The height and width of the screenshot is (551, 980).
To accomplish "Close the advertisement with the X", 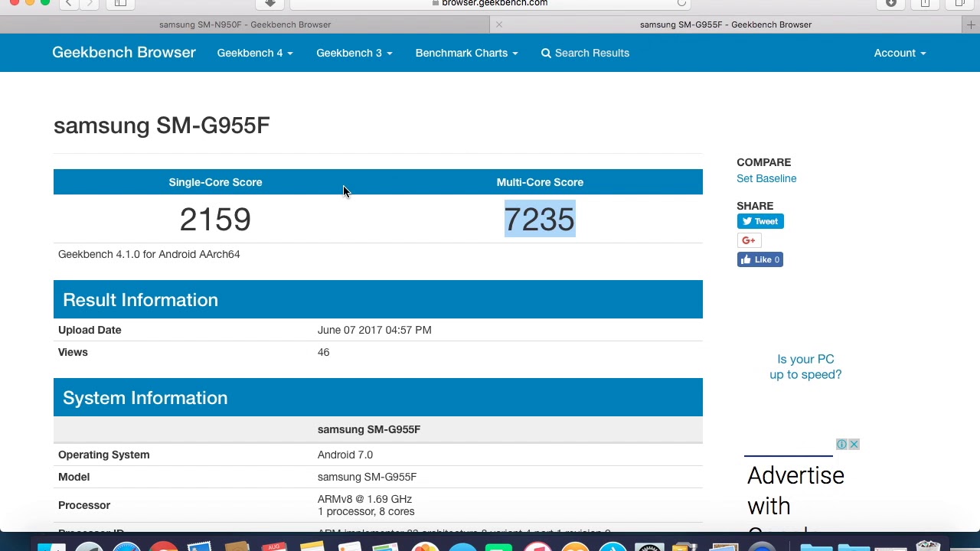I will 854,445.
